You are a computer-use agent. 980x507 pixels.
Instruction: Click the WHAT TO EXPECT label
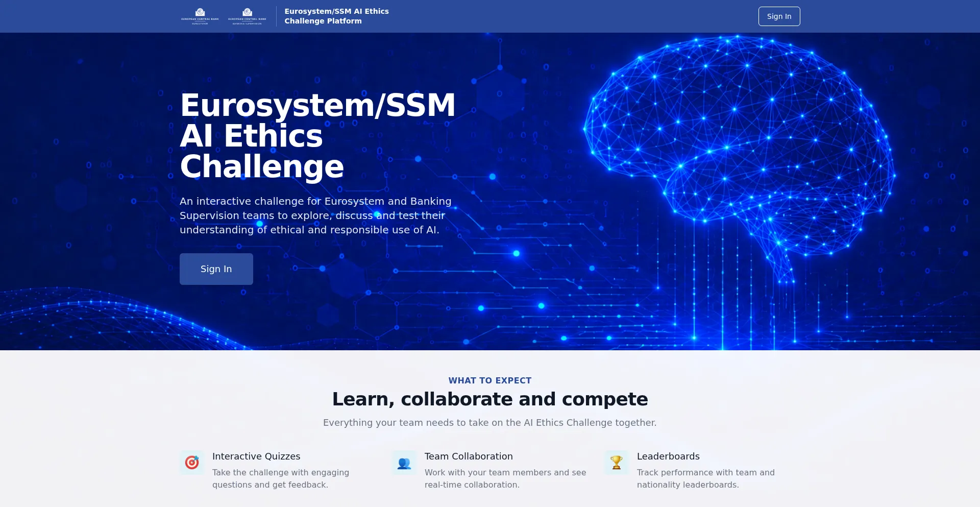pyautogui.click(x=490, y=380)
